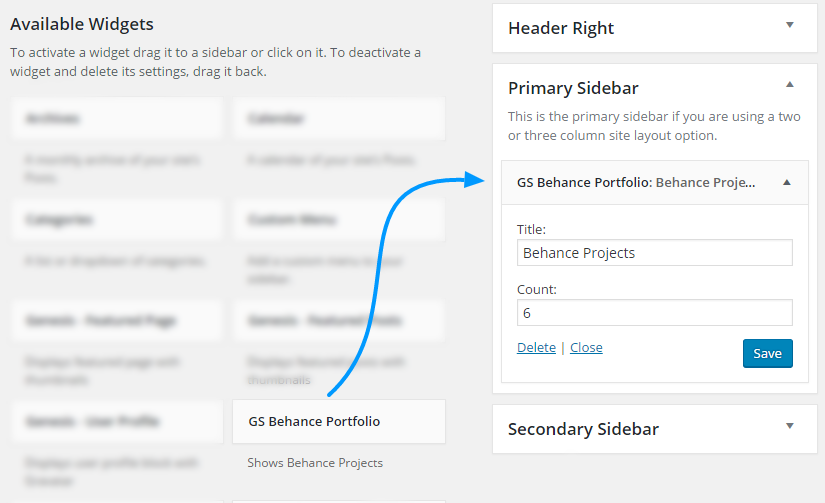The image size is (825, 503).
Task: Choose the Calendar available widget
Action: tap(338, 119)
